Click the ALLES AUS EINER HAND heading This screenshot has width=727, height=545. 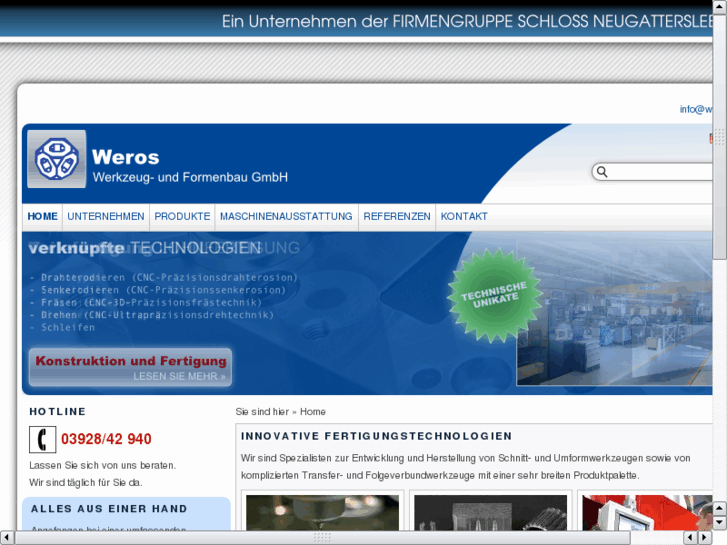coord(109,509)
